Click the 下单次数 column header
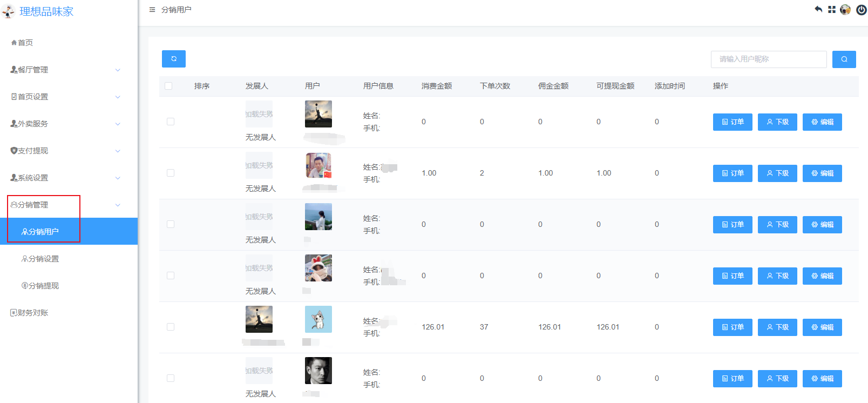The width and height of the screenshot is (868, 403). coord(495,86)
